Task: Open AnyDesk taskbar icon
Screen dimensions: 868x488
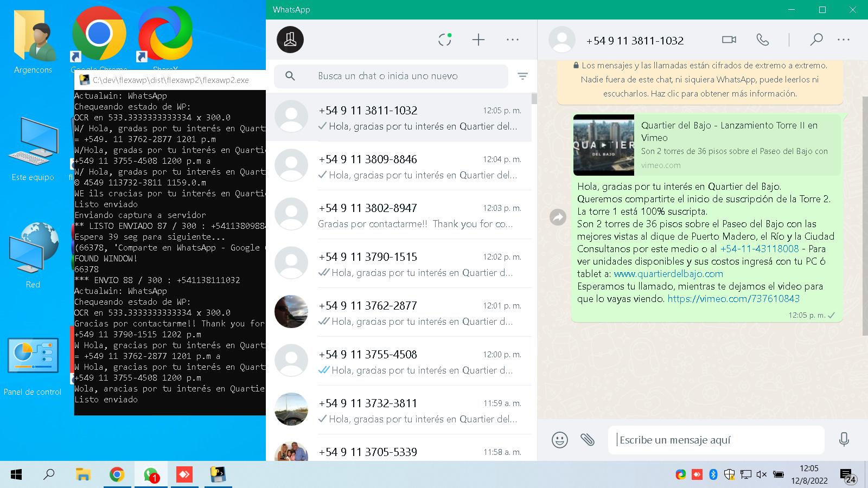Action: coord(184,475)
